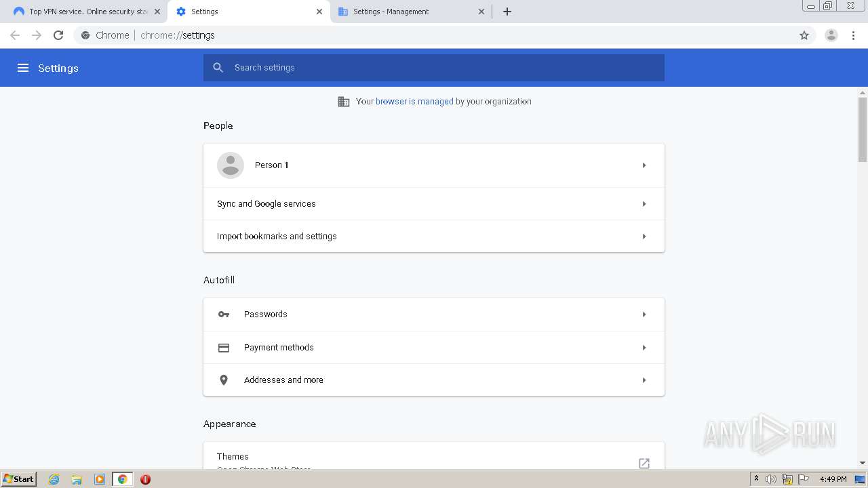The width and height of the screenshot is (868, 488).
Task: Open Import bookmarks and settings
Action: pyautogui.click(x=434, y=237)
